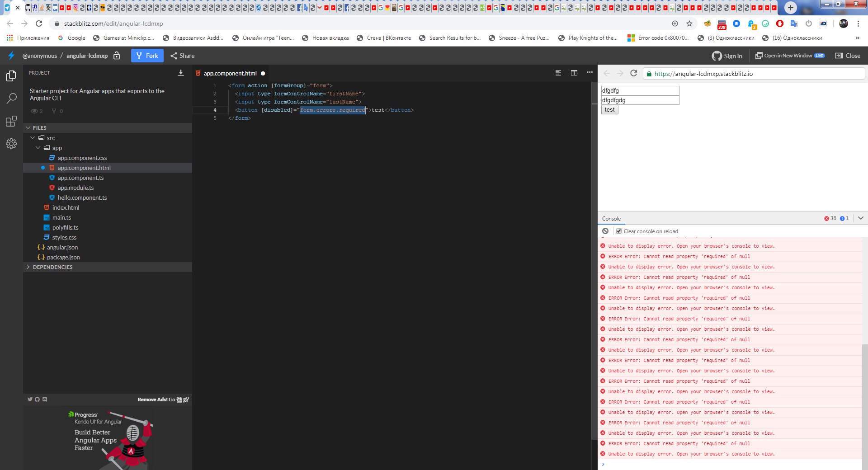Select the Console tab
Viewport: 868px width, 470px height.
[611, 218]
